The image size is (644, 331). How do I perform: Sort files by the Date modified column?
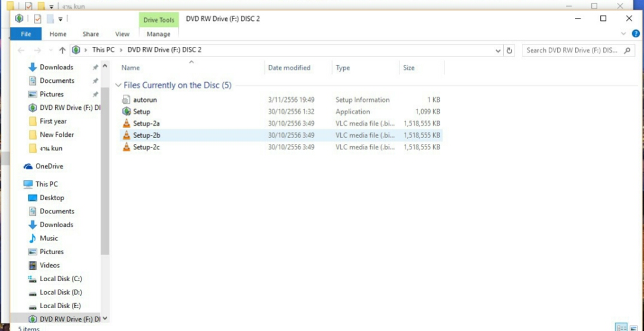289,68
